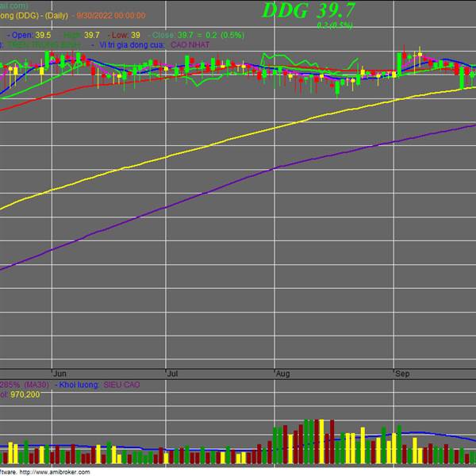Viewport: 476px width, 476px height.
Task: Click the "(DDG) - (Daily)" chart label
Action: point(42,16)
